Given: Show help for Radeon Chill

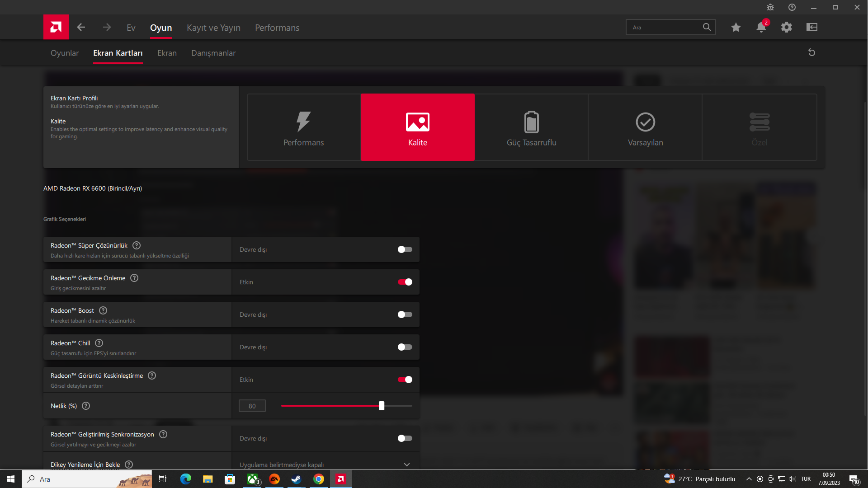Looking at the screenshot, I should pos(99,343).
